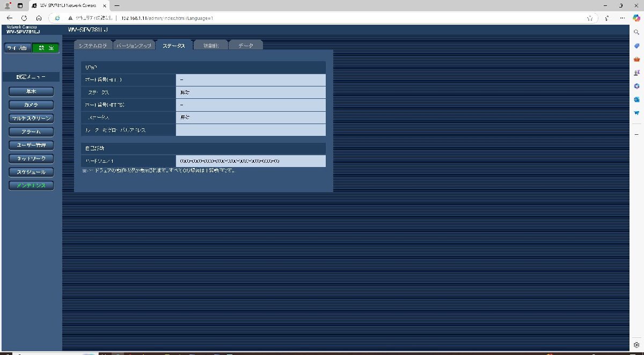Image resolution: width=644 pixels, height=355 pixels.
Task: Open the データ tab
Action: [x=246, y=46]
